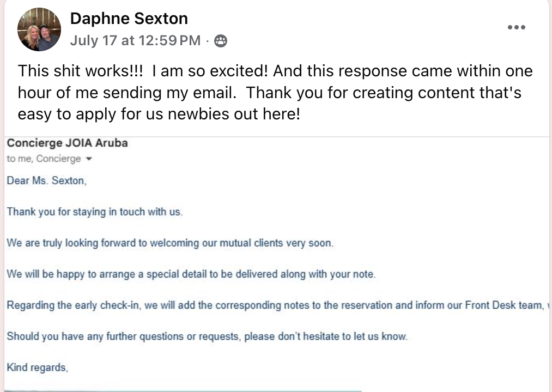Click the 'Dear Ms. Sexton' greeting line
This screenshot has height=392, width=552.
46,180
